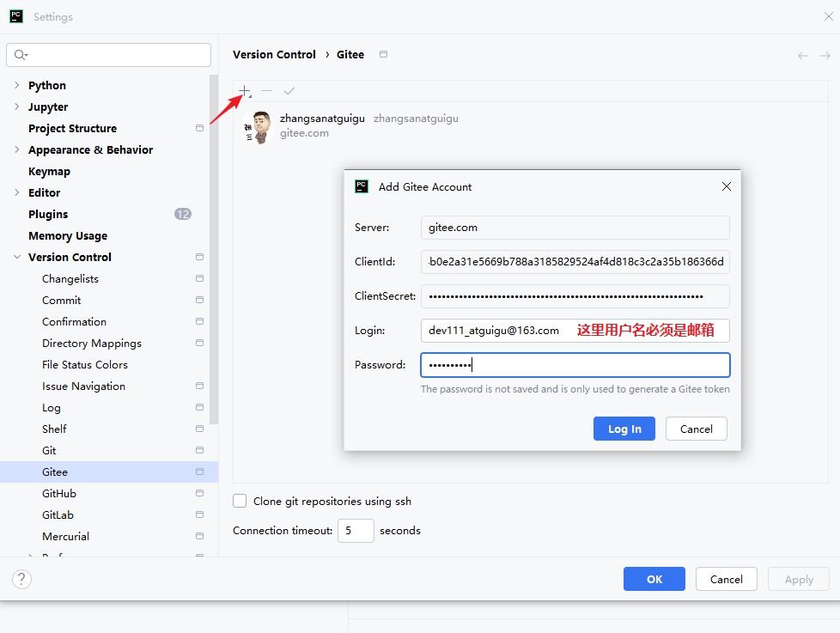Viewport: 840px width, 633px height.
Task: Expand Appearance & Behavior section
Action: point(16,149)
